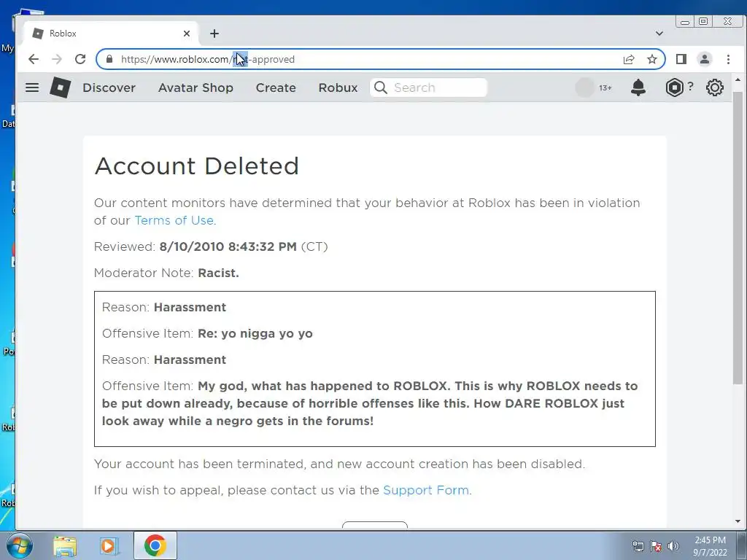747x560 pixels.
Task: Open the Chrome side panel
Action: pos(681,59)
